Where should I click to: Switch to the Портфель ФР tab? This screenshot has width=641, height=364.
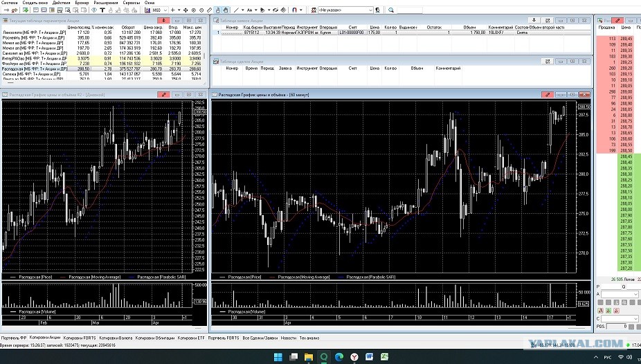point(13,338)
